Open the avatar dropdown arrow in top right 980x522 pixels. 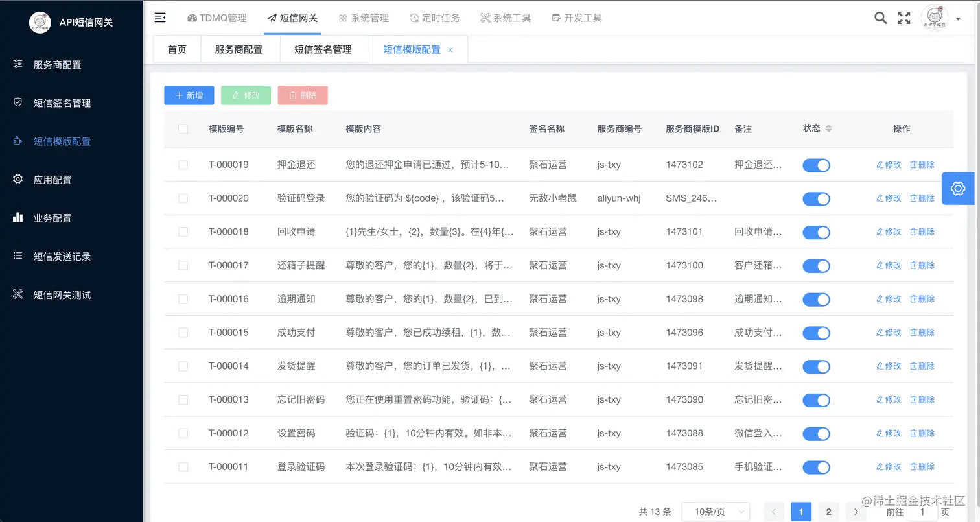point(959,18)
